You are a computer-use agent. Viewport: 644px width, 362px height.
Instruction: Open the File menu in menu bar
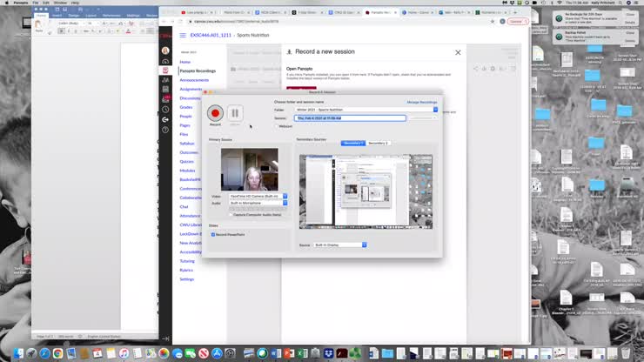(x=36, y=3)
